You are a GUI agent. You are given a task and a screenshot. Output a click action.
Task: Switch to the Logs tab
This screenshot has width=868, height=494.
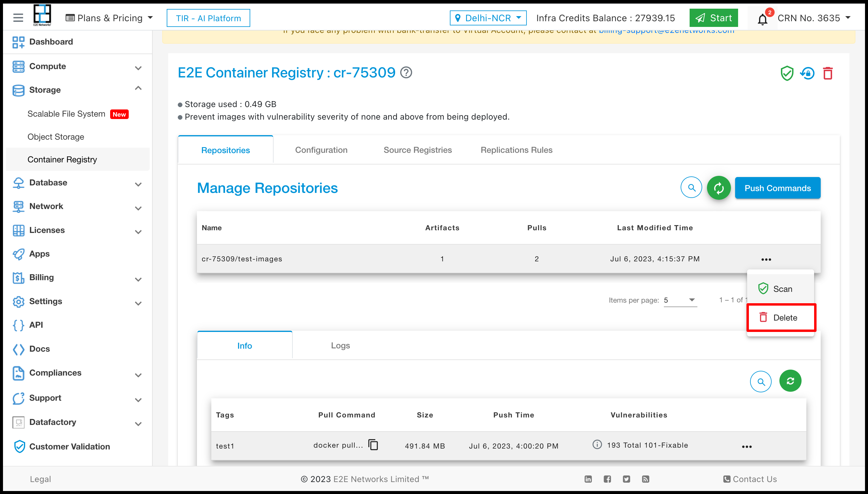[x=340, y=346]
